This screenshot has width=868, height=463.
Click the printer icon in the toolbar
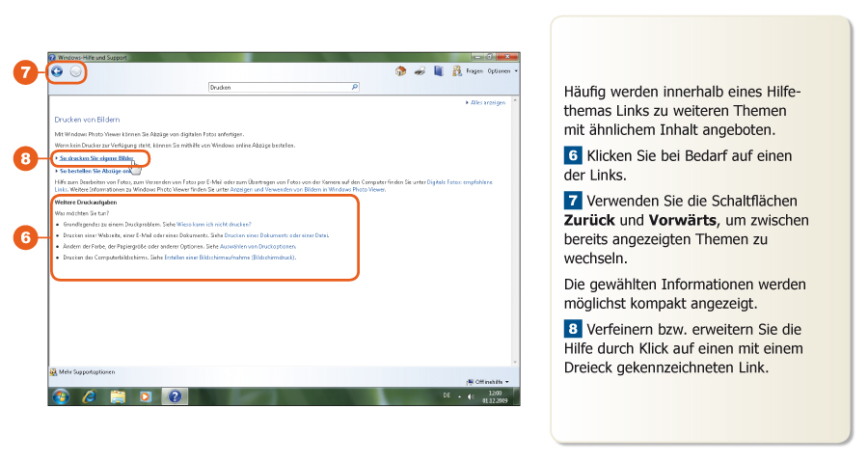tap(420, 71)
